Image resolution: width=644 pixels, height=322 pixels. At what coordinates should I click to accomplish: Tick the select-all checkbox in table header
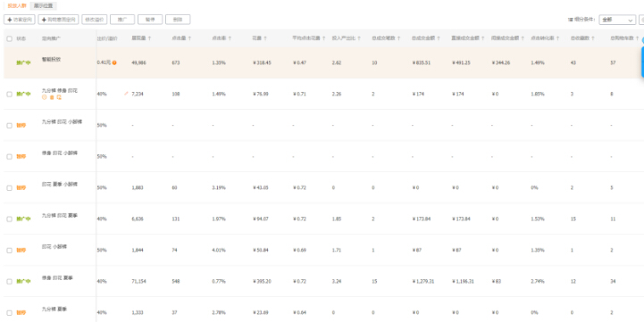(10, 38)
